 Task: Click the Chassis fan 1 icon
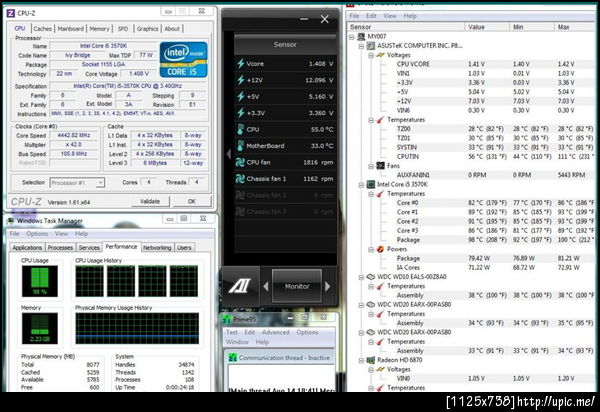240,179
